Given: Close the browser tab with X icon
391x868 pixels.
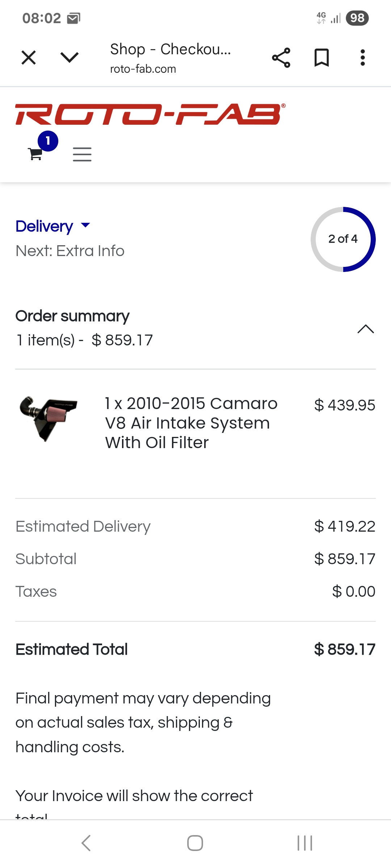Looking at the screenshot, I should (29, 58).
